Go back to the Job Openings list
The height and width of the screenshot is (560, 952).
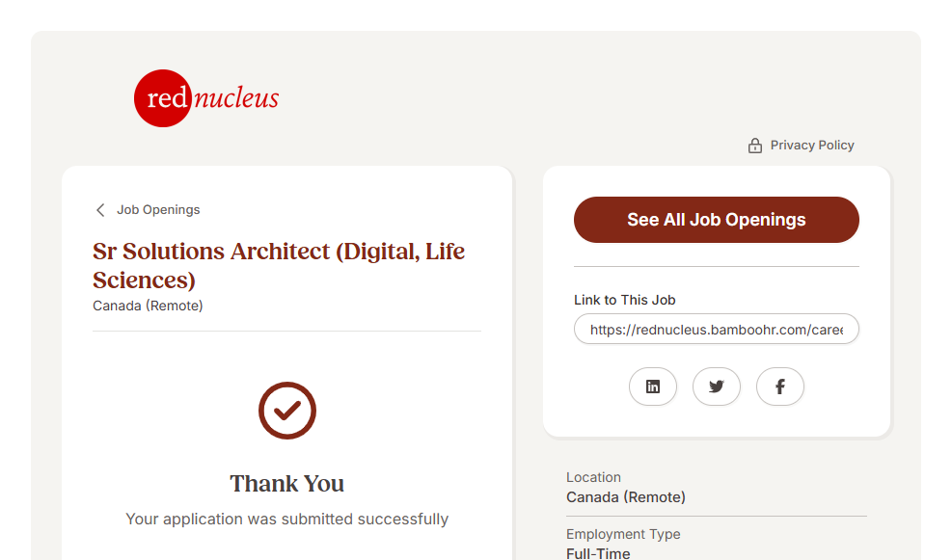tap(158, 210)
